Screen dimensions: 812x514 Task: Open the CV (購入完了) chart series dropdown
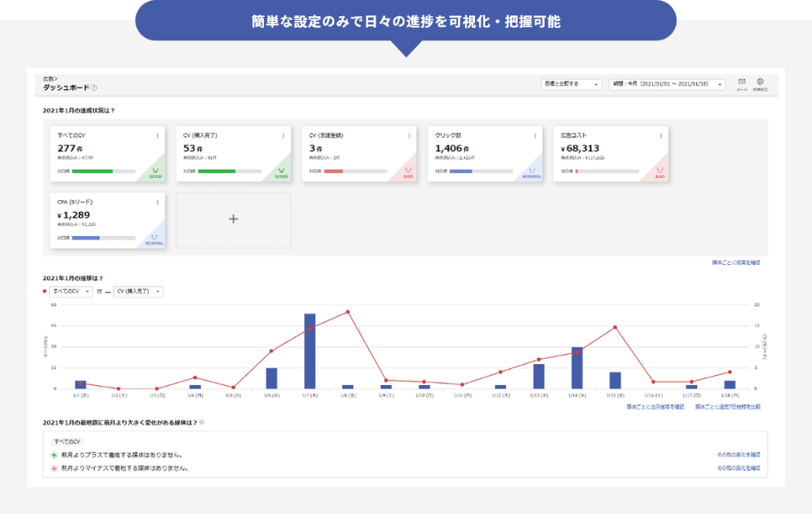point(138,292)
